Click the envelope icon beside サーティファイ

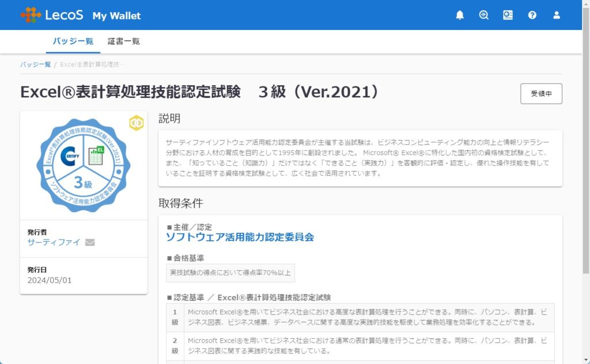pyautogui.click(x=90, y=242)
